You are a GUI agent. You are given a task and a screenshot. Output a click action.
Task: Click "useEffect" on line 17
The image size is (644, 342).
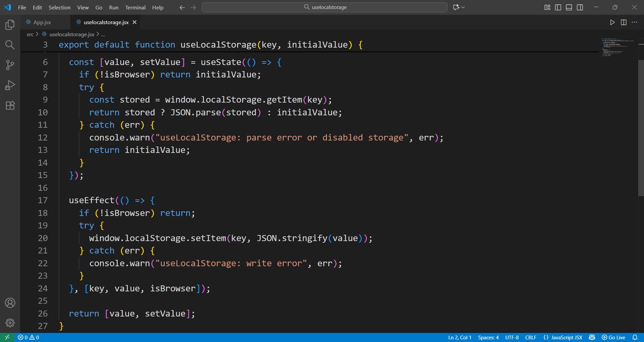coord(92,200)
